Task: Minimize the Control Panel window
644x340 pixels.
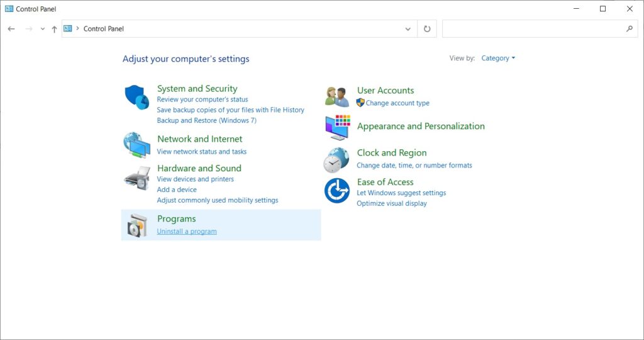Action: tap(576, 9)
